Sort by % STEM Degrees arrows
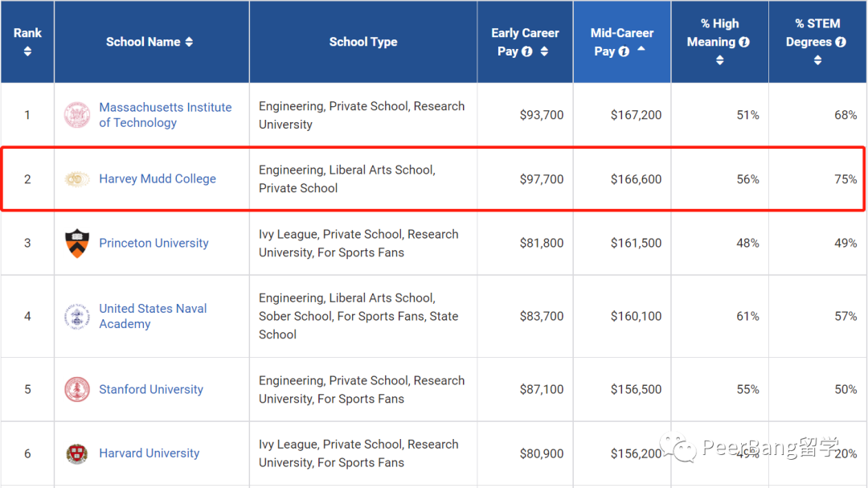 [x=817, y=60]
